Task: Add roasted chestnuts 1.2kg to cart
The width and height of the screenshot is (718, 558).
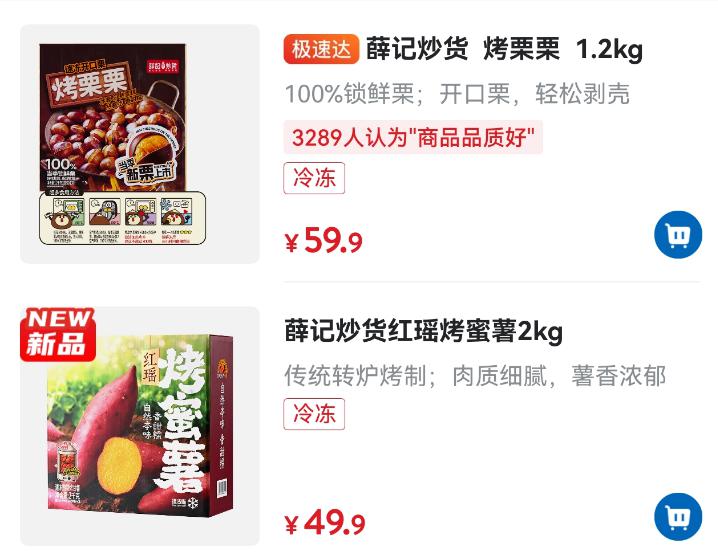Action: (678, 234)
